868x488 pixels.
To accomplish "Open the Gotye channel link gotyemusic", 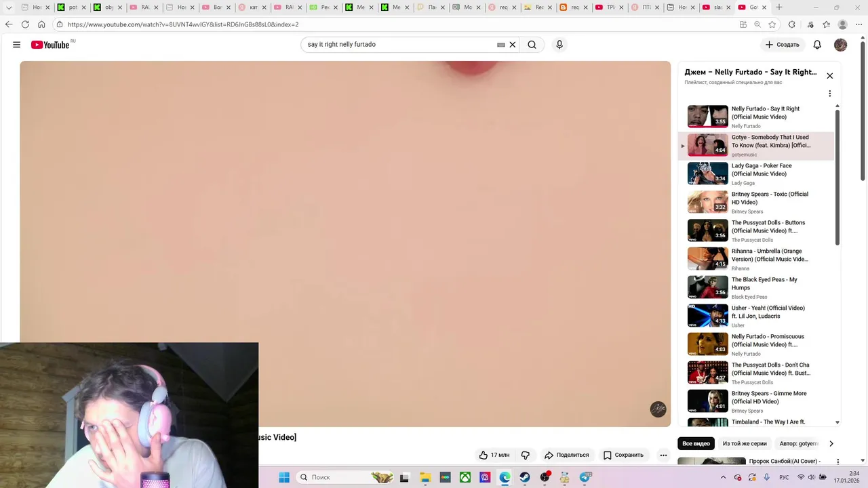I will coord(744,155).
